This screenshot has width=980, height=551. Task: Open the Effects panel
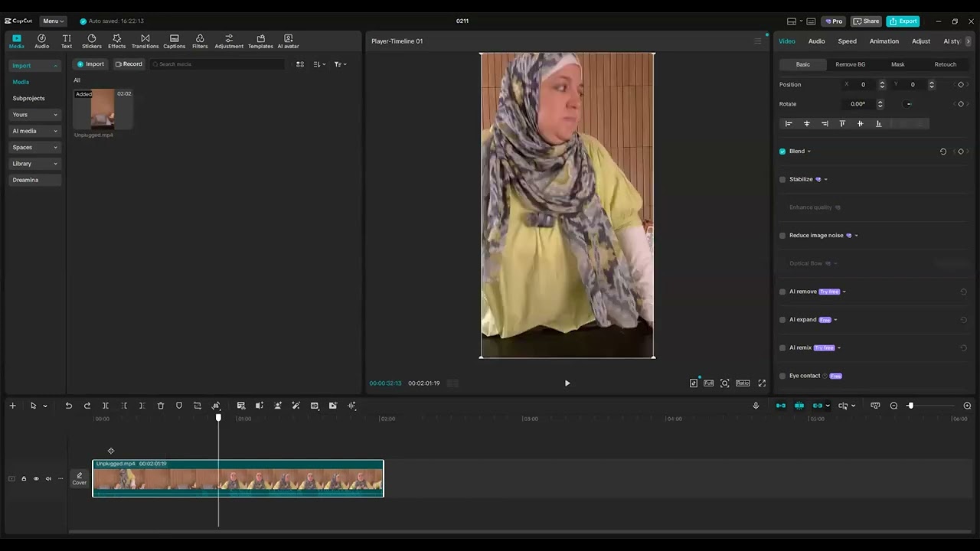tap(116, 41)
